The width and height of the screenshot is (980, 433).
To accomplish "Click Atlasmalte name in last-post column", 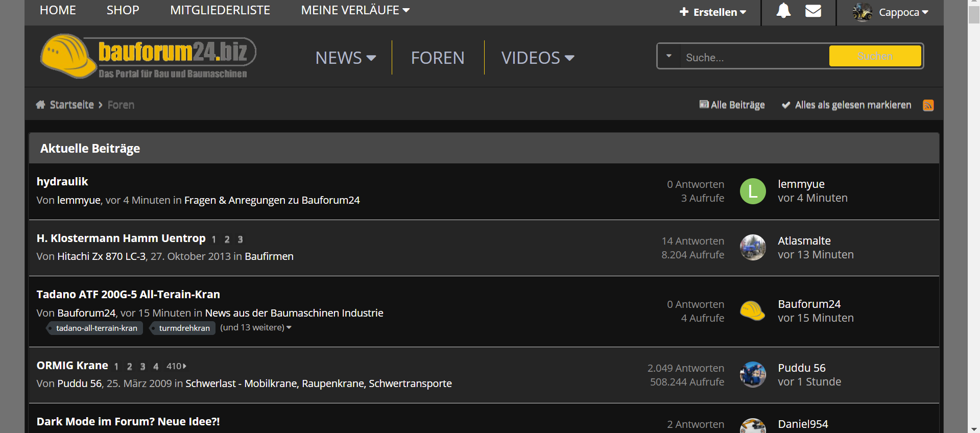I will [x=804, y=240].
